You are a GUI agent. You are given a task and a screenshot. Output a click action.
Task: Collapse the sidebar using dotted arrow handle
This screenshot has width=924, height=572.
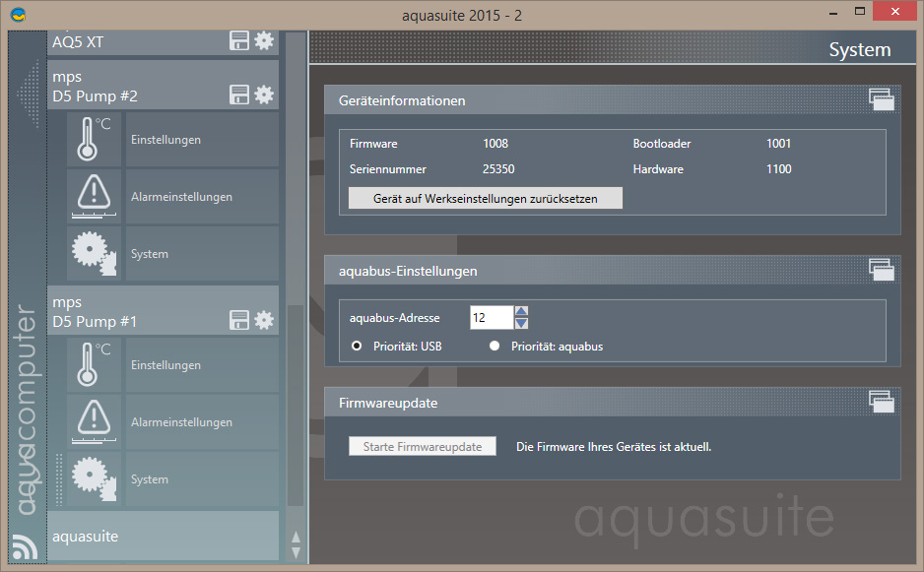click(x=30, y=94)
